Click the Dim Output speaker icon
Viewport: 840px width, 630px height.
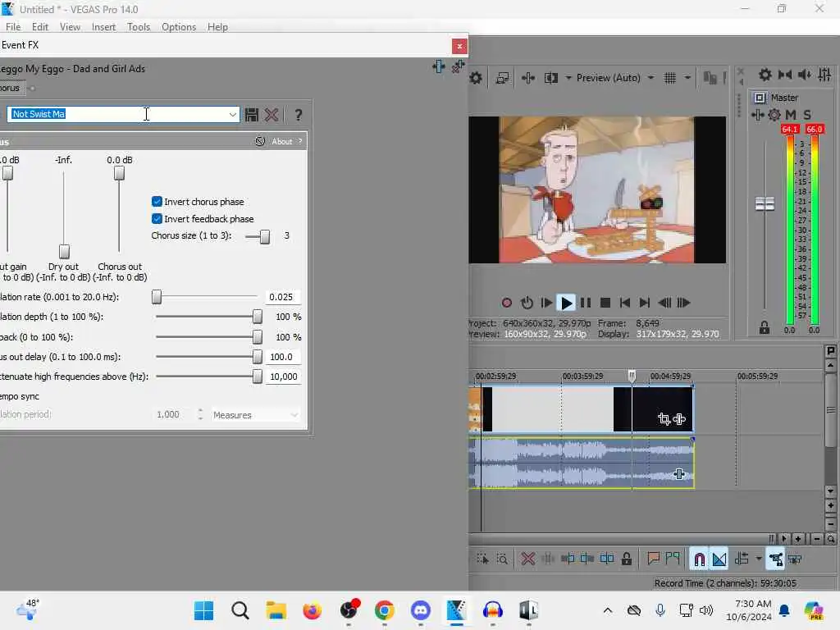805,75
